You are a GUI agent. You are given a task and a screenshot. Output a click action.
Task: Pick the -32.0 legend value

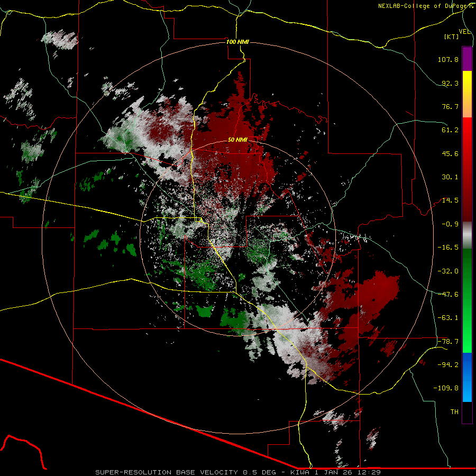(x=448, y=271)
